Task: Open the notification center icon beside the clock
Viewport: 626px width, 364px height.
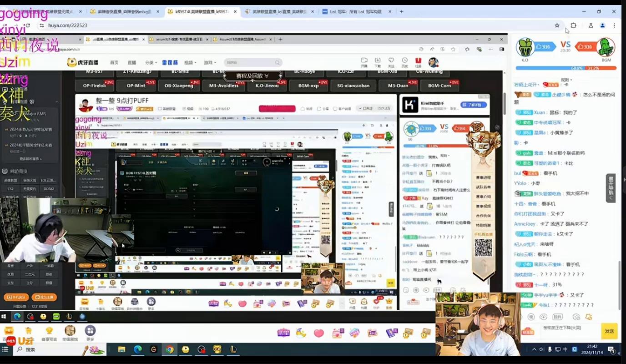Action: point(611,349)
